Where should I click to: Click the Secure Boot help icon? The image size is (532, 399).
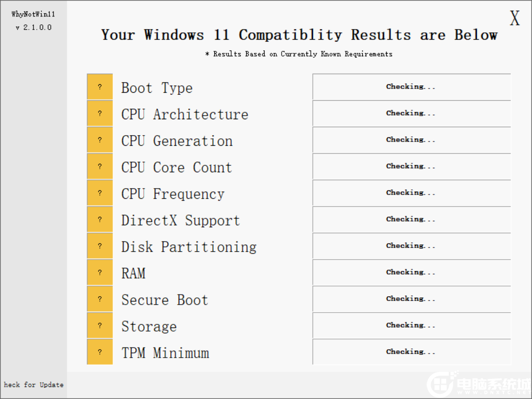[x=100, y=298]
